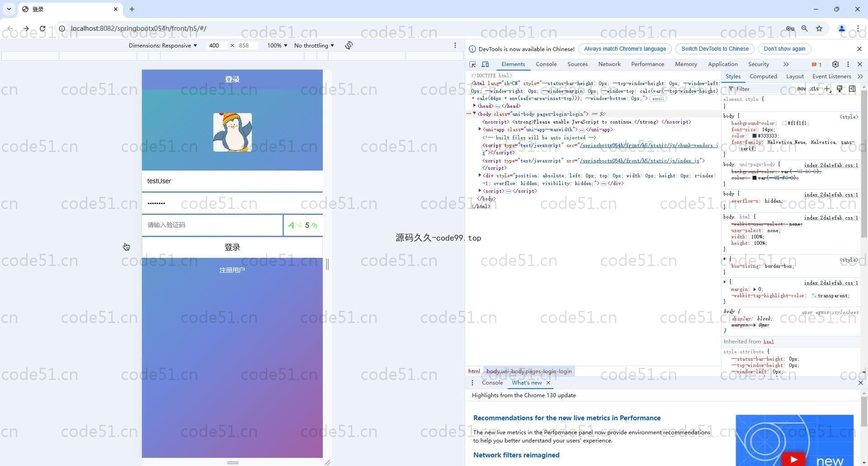
Task: Bookmark this page with star icon
Action: pyautogui.click(x=819, y=29)
